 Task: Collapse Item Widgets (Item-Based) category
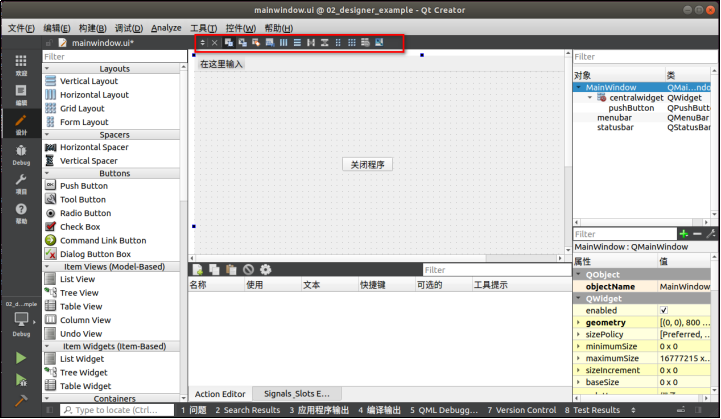pyautogui.click(x=47, y=346)
